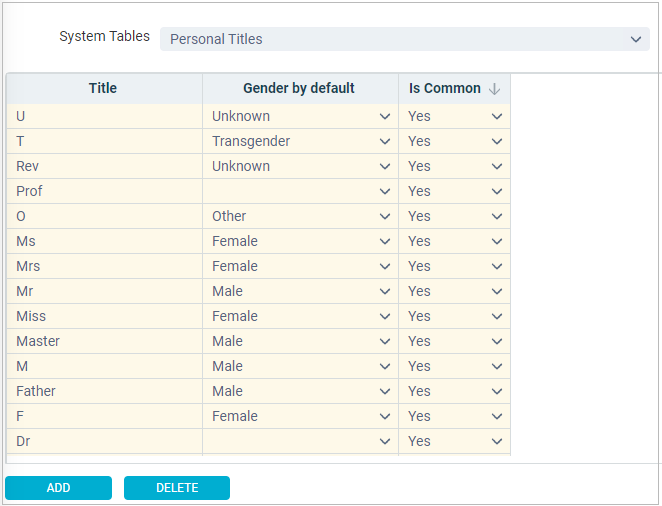Screen dimensions: 662x506
Task: Open the System Tables Personal Titles dropdown
Action: tap(404, 39)
